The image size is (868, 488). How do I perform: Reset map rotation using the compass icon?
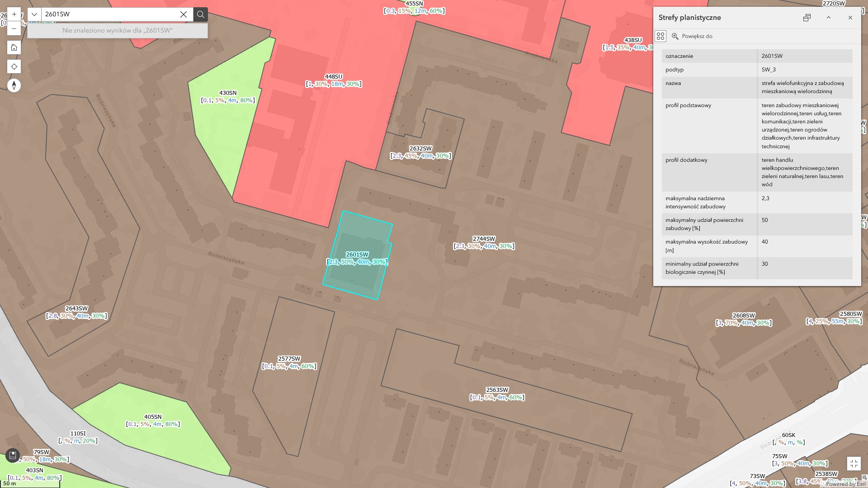point(14,85)
